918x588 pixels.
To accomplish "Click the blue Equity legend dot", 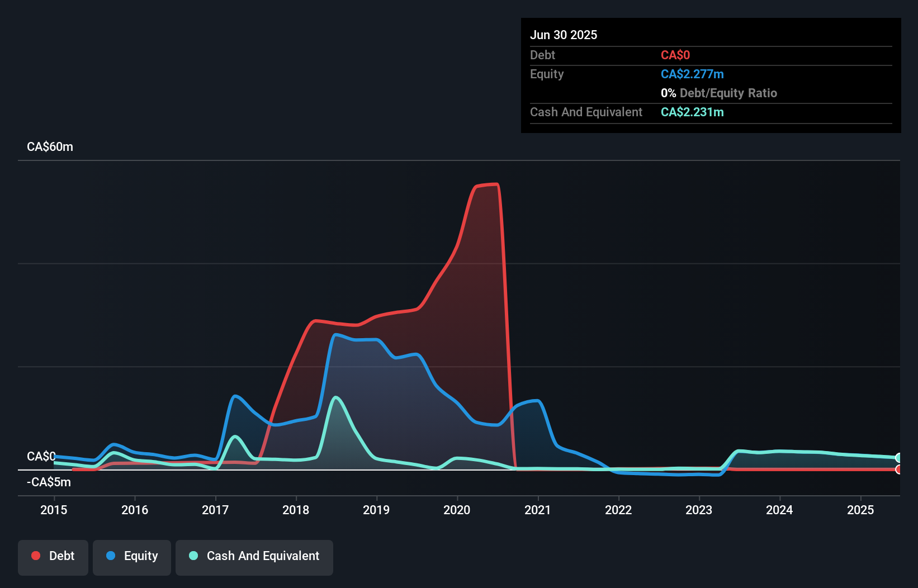I will [111, 556].
